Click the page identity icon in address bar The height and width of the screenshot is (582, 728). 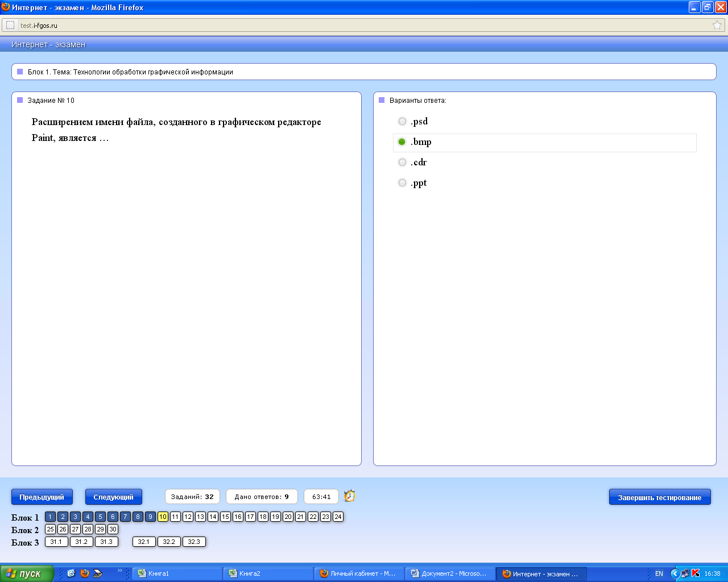coord(10,25)
